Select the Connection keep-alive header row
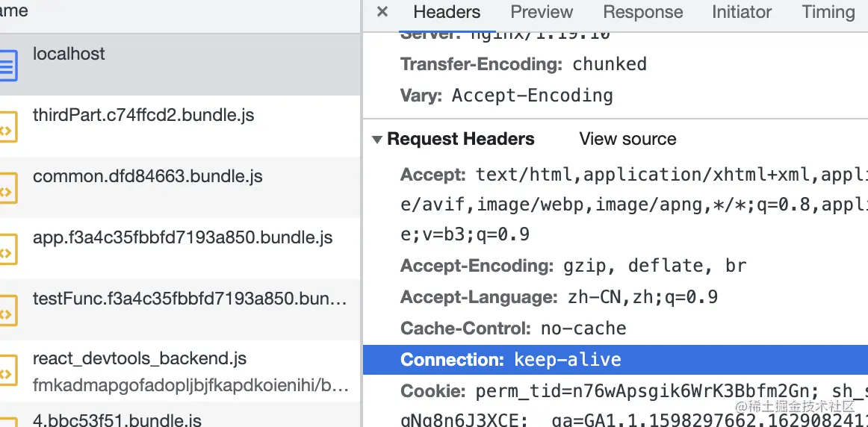Screen dimensions: 868x427 [x=511, y=360]
